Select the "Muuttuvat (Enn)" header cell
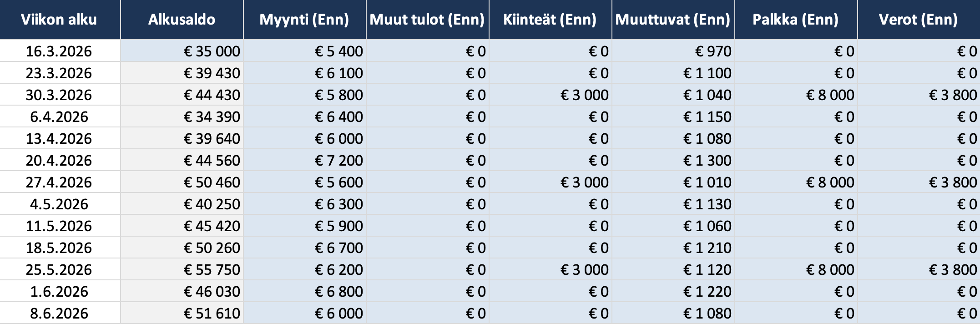The image size is (980, 324). click(x=673, y=20)
